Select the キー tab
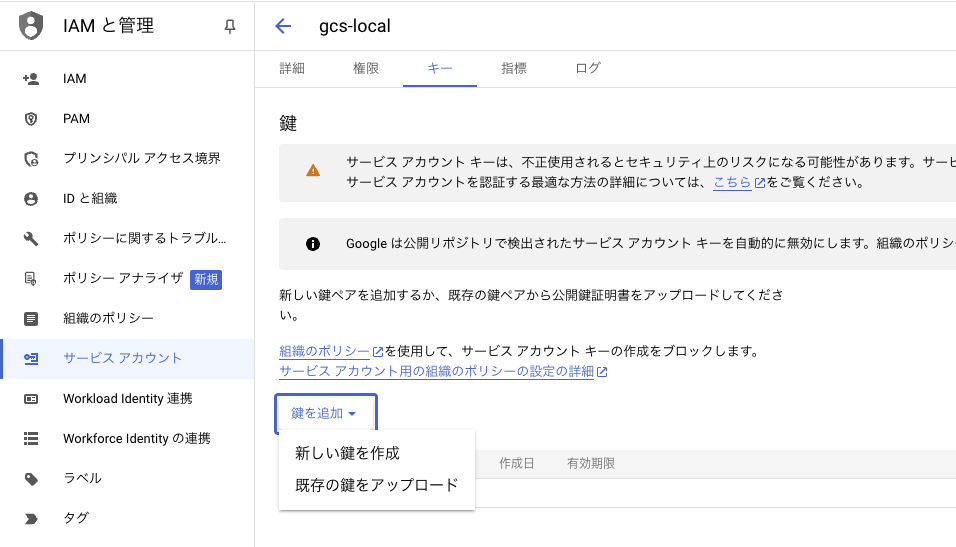The height and width of the screenshot is (547, 956). tap(440, 68)
